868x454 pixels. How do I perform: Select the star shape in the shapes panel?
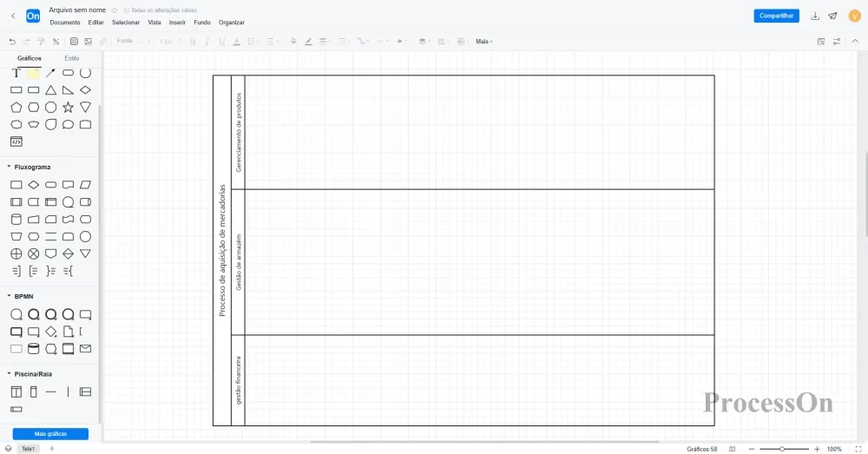click(x=68, y=107)
